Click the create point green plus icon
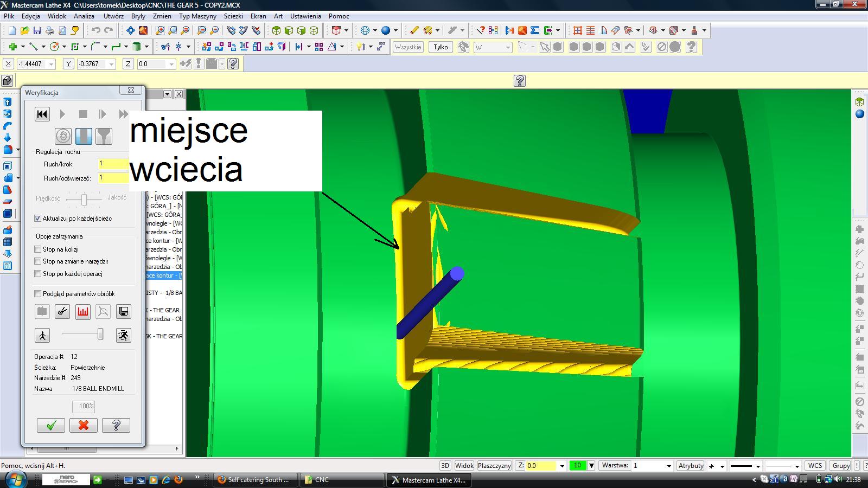 click(x=12, y=47)
